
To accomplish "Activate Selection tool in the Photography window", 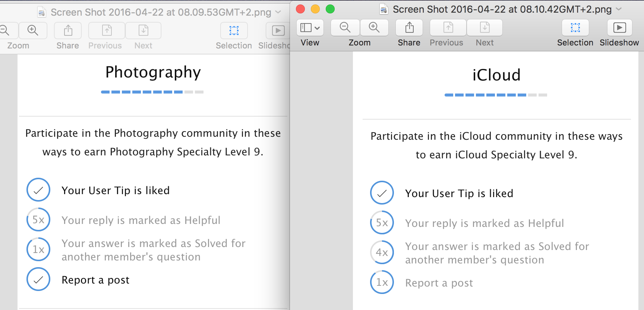I will click(x=234, y=31).
